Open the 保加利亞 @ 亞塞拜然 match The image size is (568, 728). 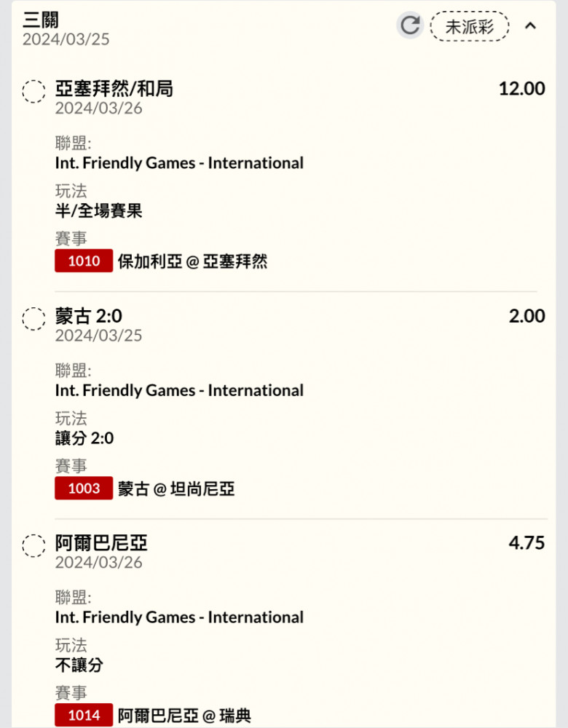[x=193, y=261]
